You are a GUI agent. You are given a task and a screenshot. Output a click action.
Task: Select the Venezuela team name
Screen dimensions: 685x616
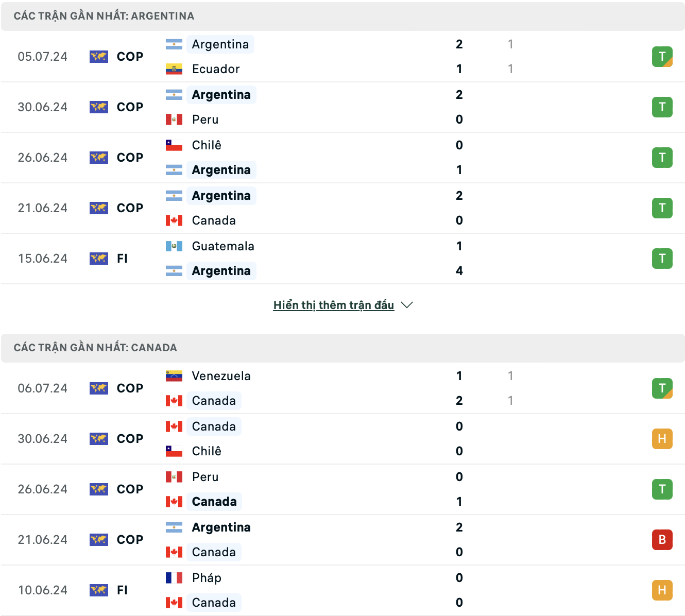[221, 376]
